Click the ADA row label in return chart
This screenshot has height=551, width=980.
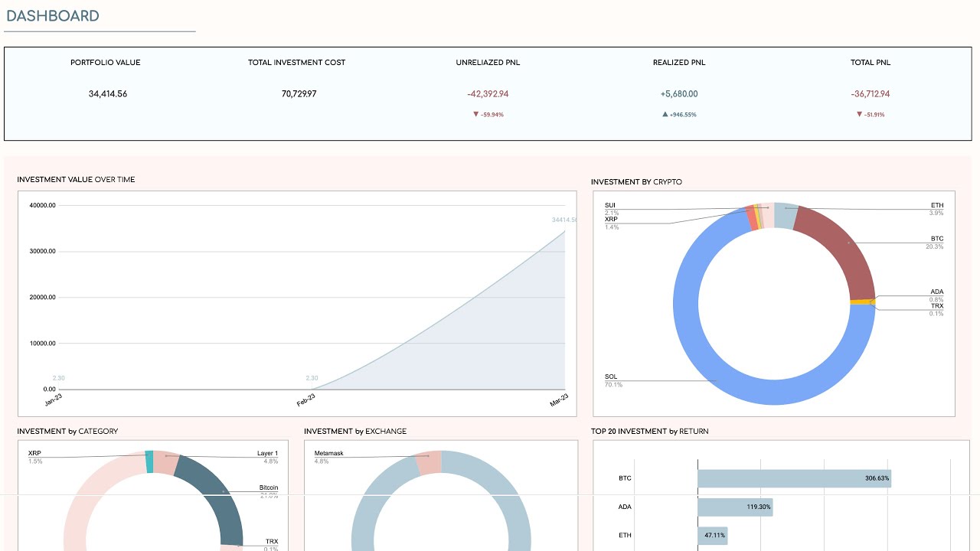pos(625,507)
